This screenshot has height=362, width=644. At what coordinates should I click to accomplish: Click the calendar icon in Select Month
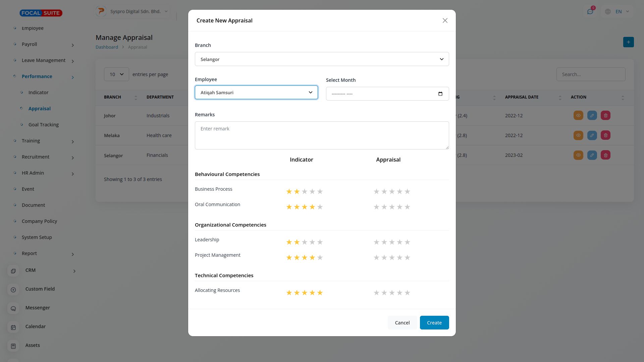pos(440,94)
